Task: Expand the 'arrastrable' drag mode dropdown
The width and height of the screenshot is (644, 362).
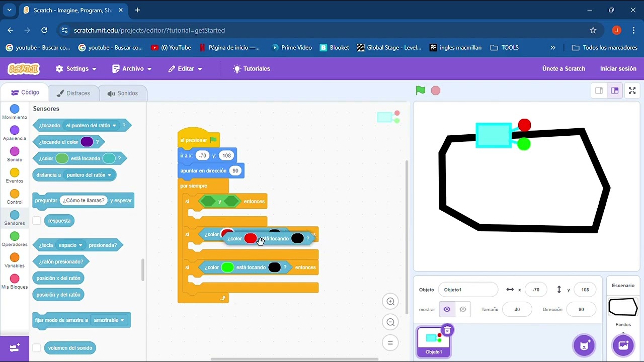Action: pyautogui.click(x=109, y=320)
